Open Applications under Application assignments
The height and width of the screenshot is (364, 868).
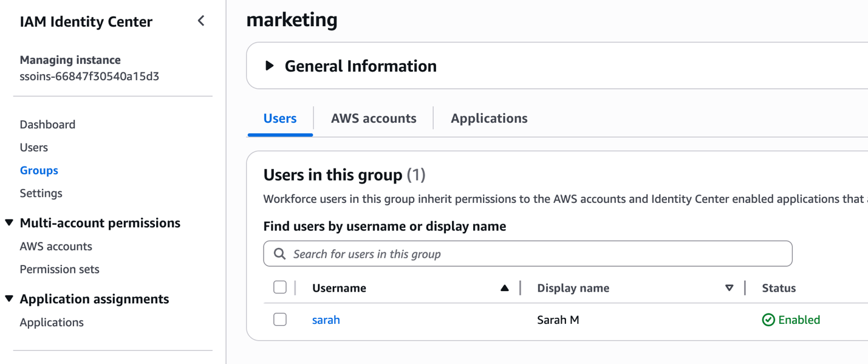point(52,322)
